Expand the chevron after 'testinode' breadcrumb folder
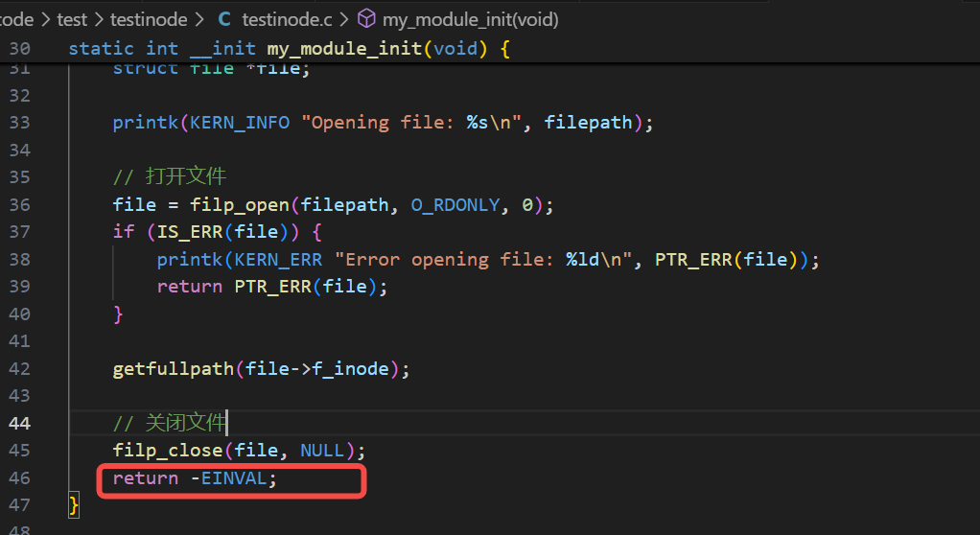The width and height of the screenshot is (980, 535). click(x=198, y=20)
